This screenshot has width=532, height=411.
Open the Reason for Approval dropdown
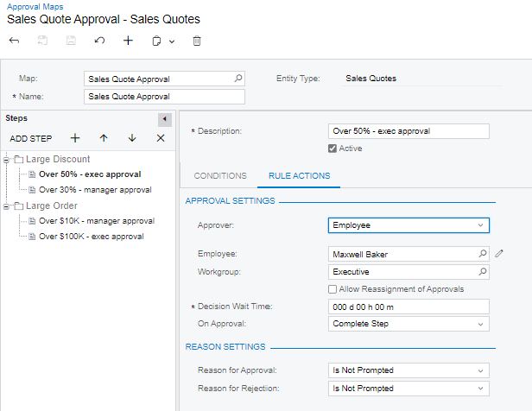pyautogui.click(x=408, y=370)
